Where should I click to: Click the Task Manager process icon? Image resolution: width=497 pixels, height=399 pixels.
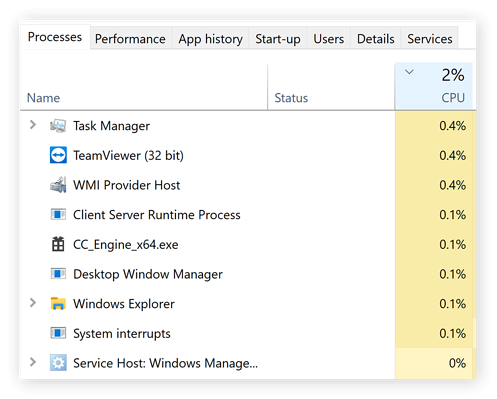coord(58,126)
